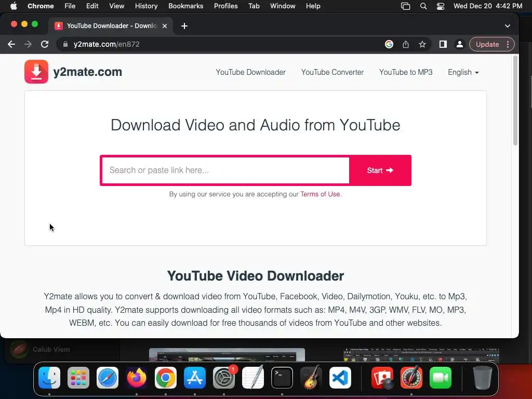The height and width of the screenshot is (399, 532).
Task: Open Terminal from the Dock
Action: tap(282, 378)
